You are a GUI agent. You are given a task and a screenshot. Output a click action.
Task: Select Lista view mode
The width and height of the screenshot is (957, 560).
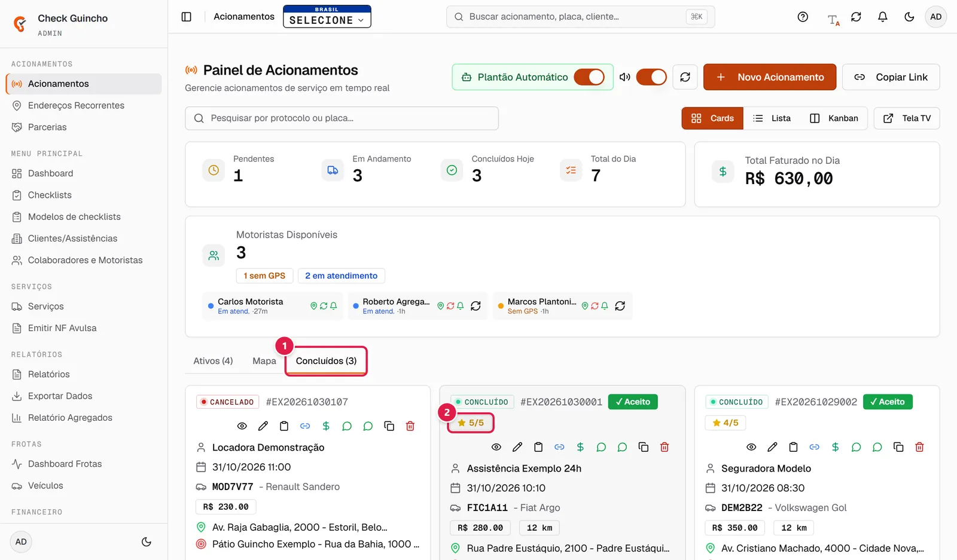click(772, 118)
